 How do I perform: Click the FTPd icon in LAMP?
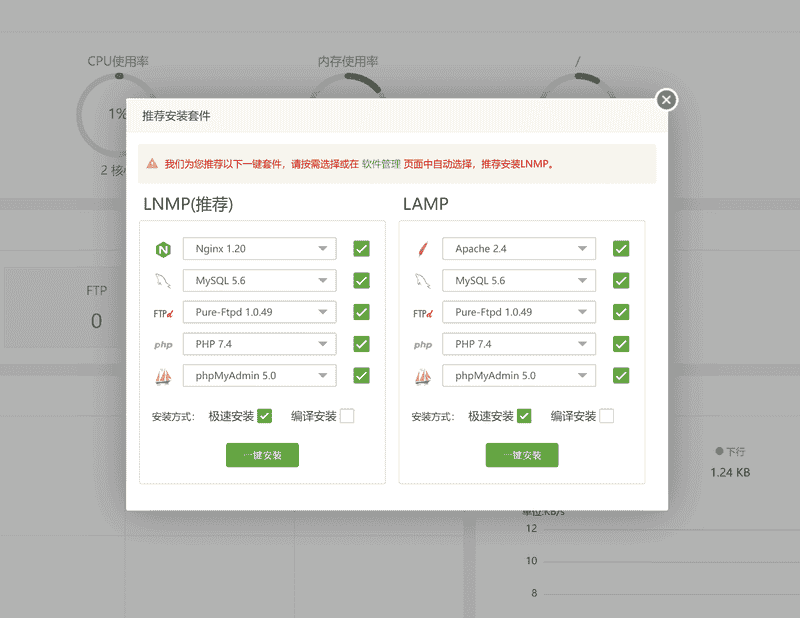coord(423,313)
